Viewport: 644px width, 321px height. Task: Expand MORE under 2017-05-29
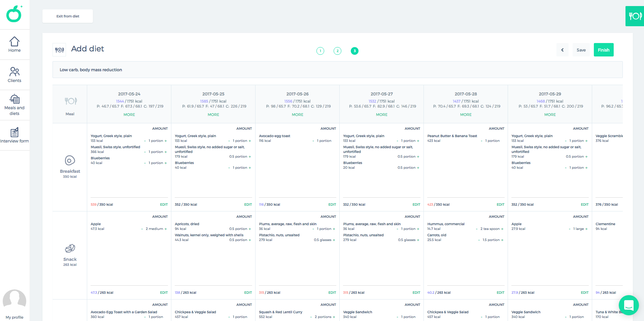click(x=550, y=115)
